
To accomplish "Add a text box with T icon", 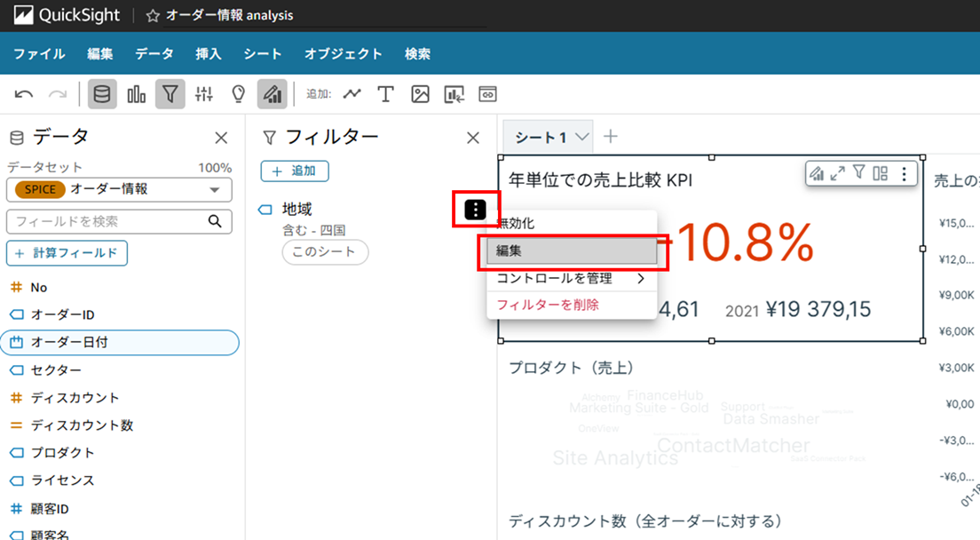I will point(385,94).
